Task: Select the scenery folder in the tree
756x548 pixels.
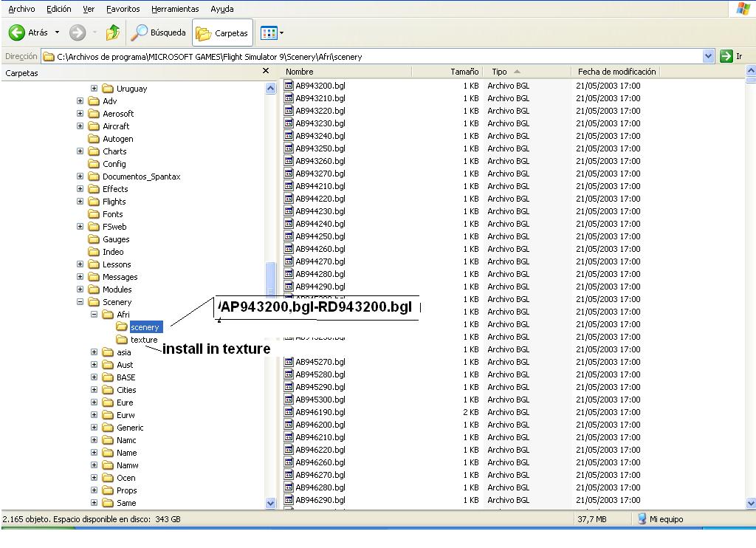Action: coord(145,327)
